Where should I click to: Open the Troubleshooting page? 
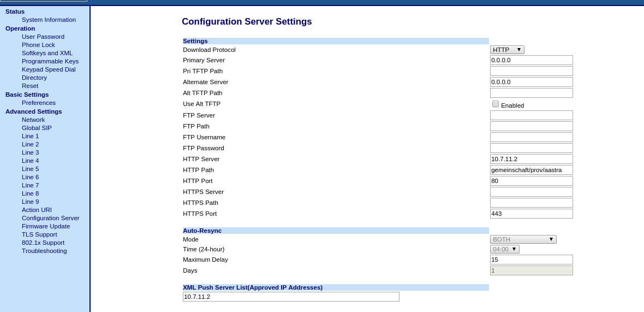pos(44,251)
